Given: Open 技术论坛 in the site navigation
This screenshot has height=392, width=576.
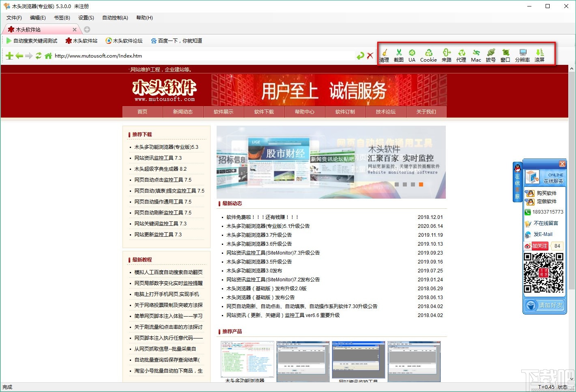Looking at the screenshot, I should click(386, 112).
